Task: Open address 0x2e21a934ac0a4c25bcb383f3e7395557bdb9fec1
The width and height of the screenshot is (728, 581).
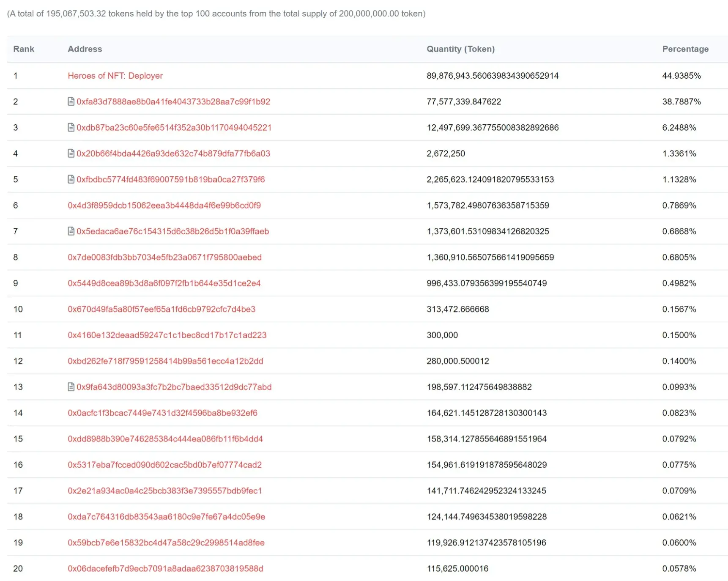Action: pos(165,491)
